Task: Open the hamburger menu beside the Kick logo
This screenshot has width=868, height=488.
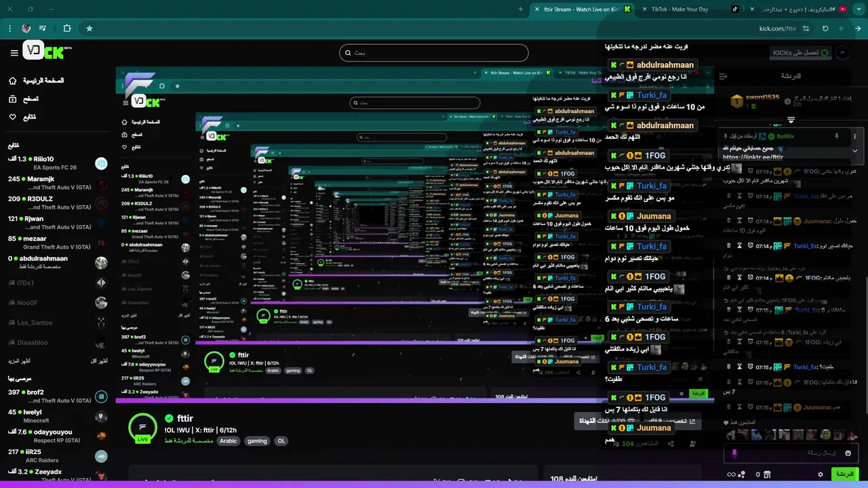Action: (14, 53)
